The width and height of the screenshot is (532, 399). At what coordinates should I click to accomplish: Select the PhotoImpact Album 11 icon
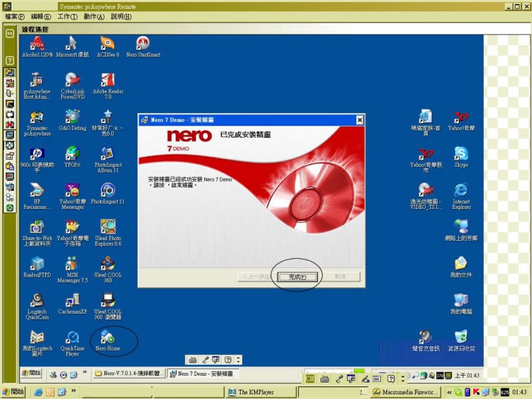click(108, 160)
